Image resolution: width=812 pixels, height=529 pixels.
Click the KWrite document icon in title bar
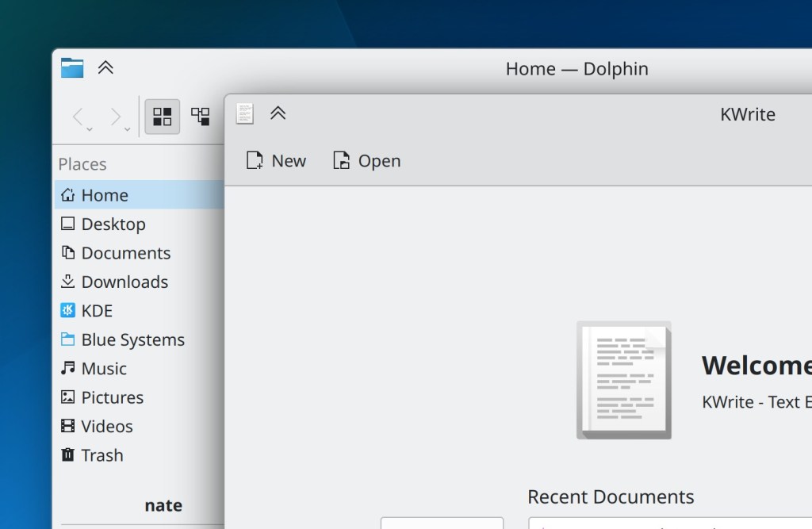pyautogui.click(x=245, y=113)
